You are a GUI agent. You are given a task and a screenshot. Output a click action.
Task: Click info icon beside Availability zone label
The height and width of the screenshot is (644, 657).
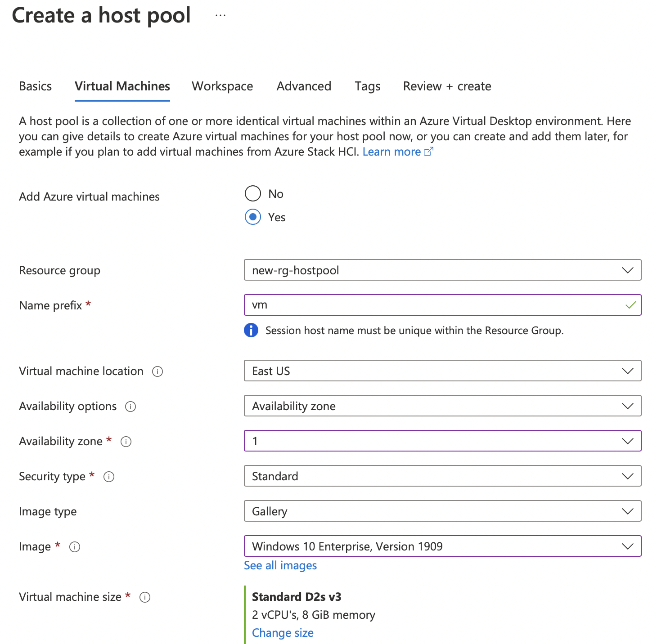coord(126,442)
